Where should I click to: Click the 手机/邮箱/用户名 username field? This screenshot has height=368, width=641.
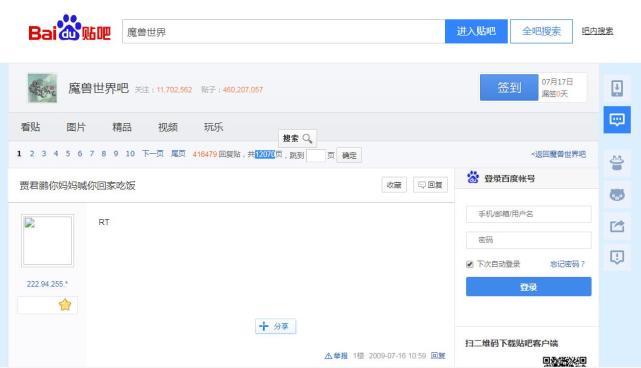pos(529,214)
